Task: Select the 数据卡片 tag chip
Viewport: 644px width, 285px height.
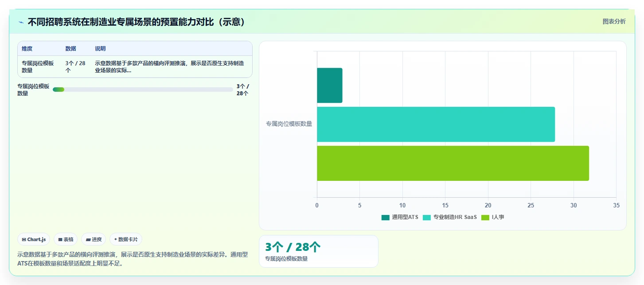Action: coord(126,239)
